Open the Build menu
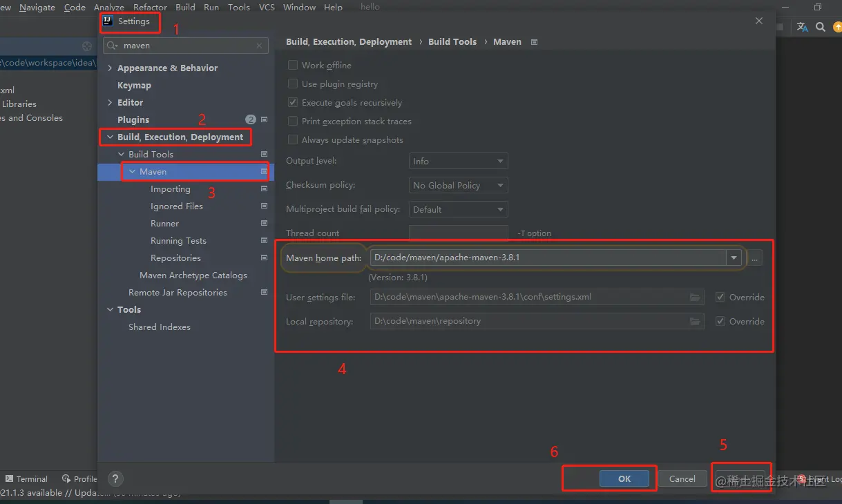 pos(185,7)
